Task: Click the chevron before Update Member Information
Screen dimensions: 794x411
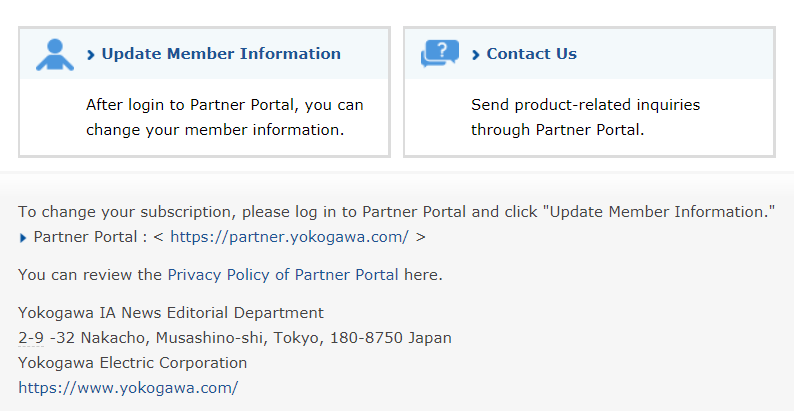Action: point(91,55)
